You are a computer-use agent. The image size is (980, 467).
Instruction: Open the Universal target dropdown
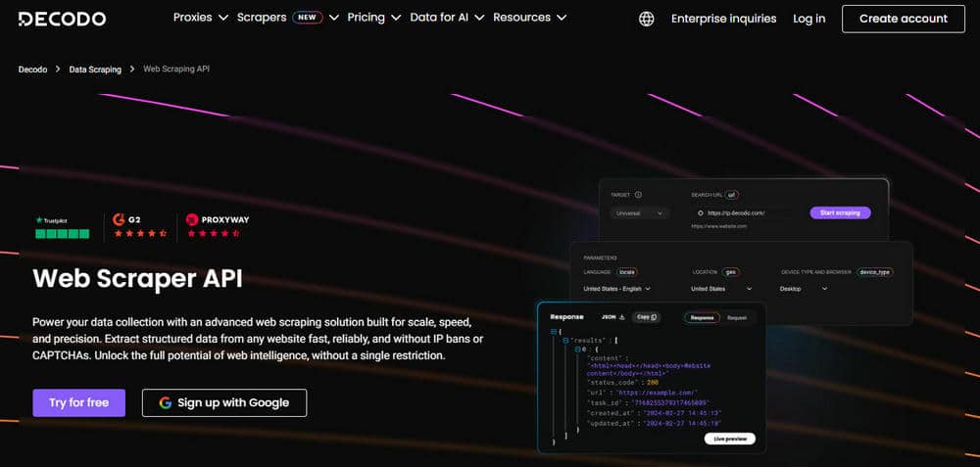[639, 212]
